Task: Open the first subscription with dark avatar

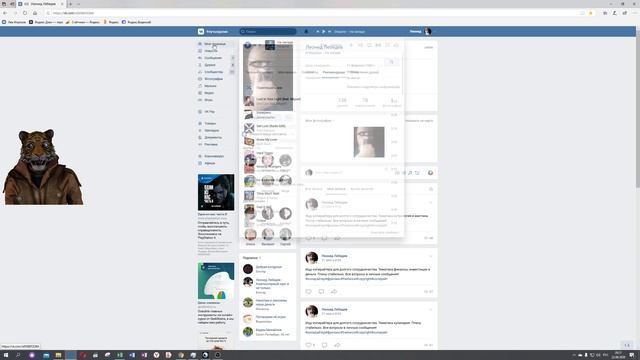Action: tap(248, 269)
